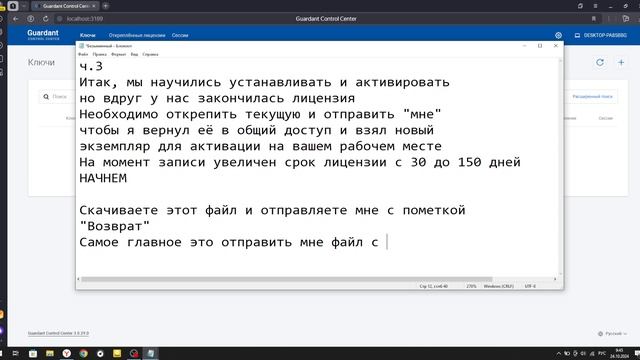Select the Guardant Control Center browser tab
Screen dimensions: 640x360
65,6
